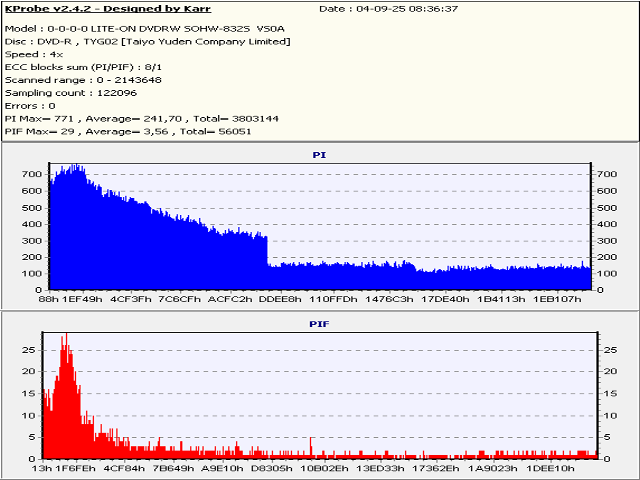The height and width of the screenshot is (480, 640).
Task: Click the Scanned range 0 - 2143648 line
Action: pyautogui.click(x=83, y=80)
